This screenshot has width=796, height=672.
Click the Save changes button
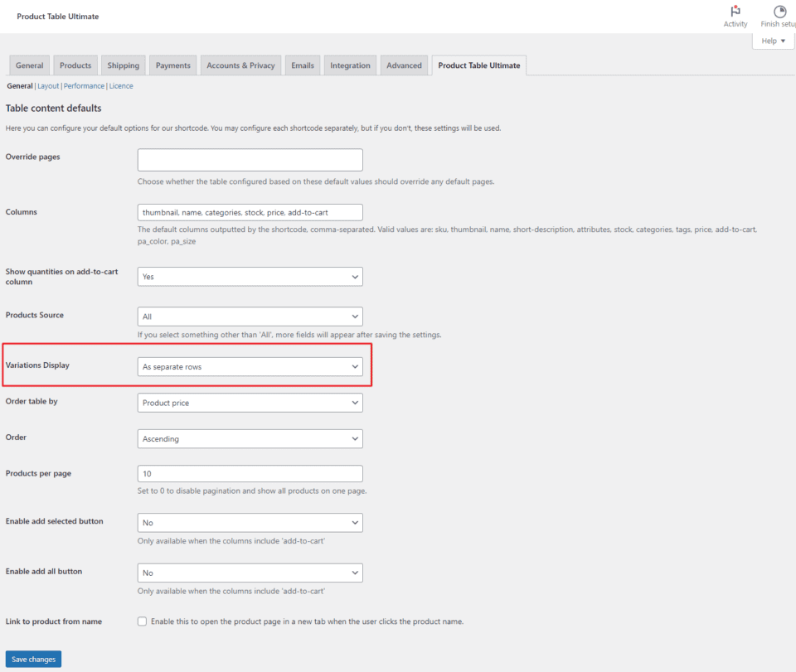(33, 659)
